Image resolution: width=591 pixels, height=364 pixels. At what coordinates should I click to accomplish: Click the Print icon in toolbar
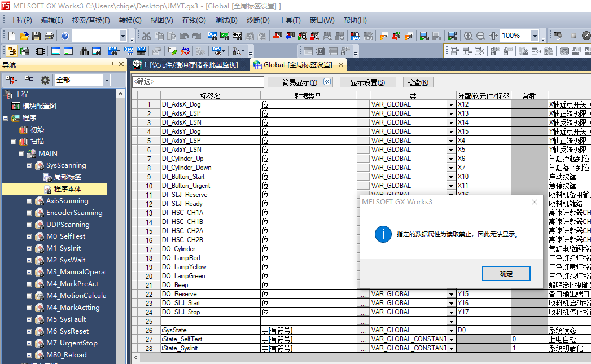pyautogui.click(x=49, y=36)
